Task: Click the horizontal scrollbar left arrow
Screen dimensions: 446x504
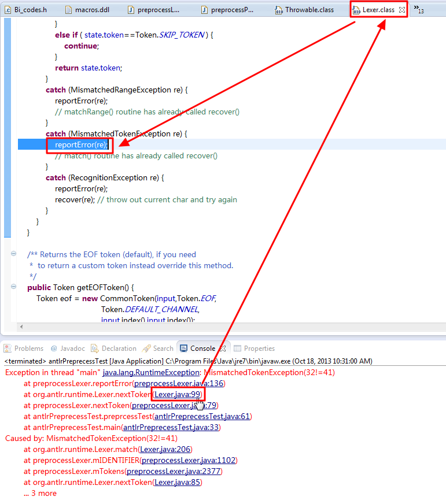Action: tap(21, 327)
